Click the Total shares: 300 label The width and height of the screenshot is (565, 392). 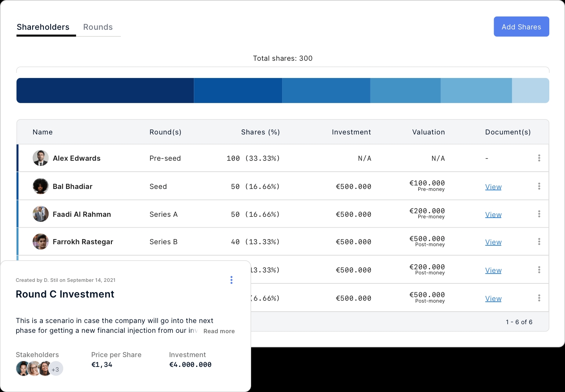282,58
